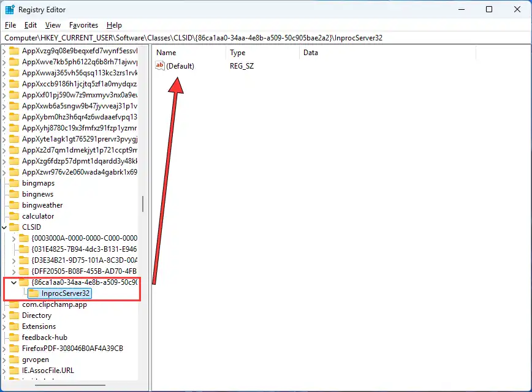Click the ab string icon beside (Default)

pos(160,66)
